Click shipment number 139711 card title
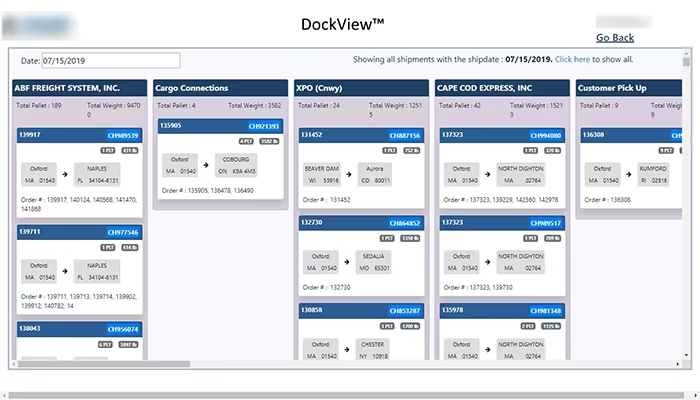Image resolution: width=700 pixels, height=400 pixels. click(30, 232)
